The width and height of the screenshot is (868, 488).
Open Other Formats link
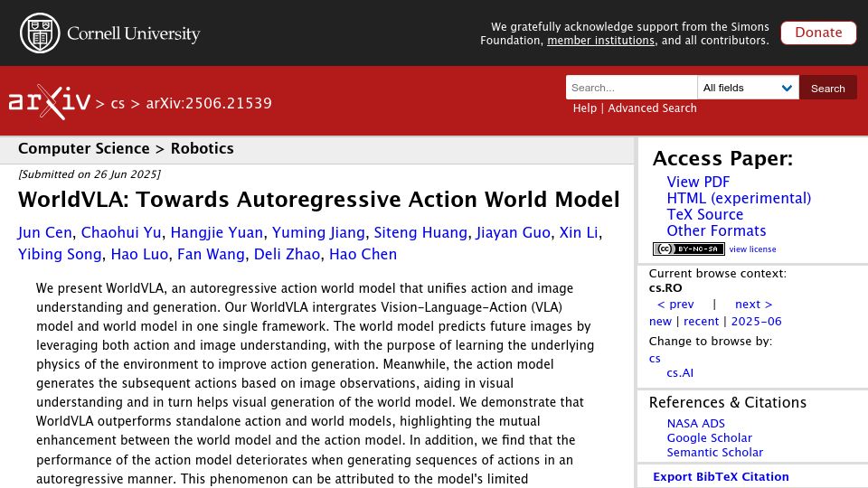[x=716, y=230]
